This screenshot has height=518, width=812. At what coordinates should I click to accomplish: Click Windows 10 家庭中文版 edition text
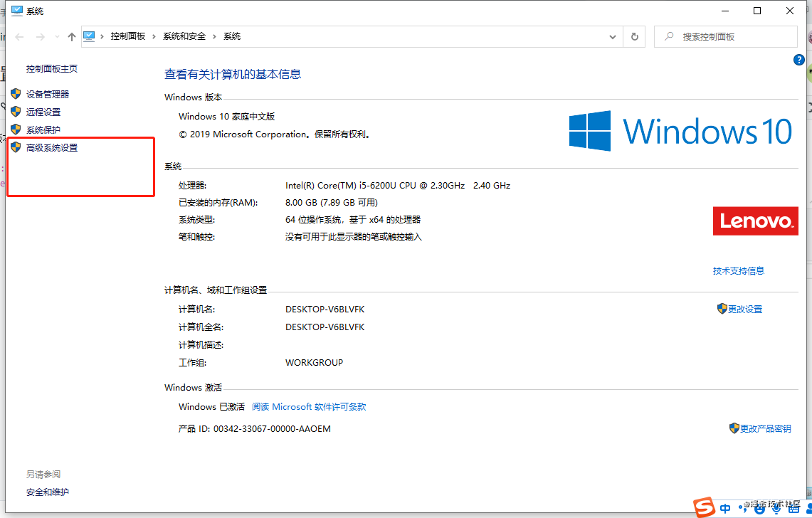(227, 117)
